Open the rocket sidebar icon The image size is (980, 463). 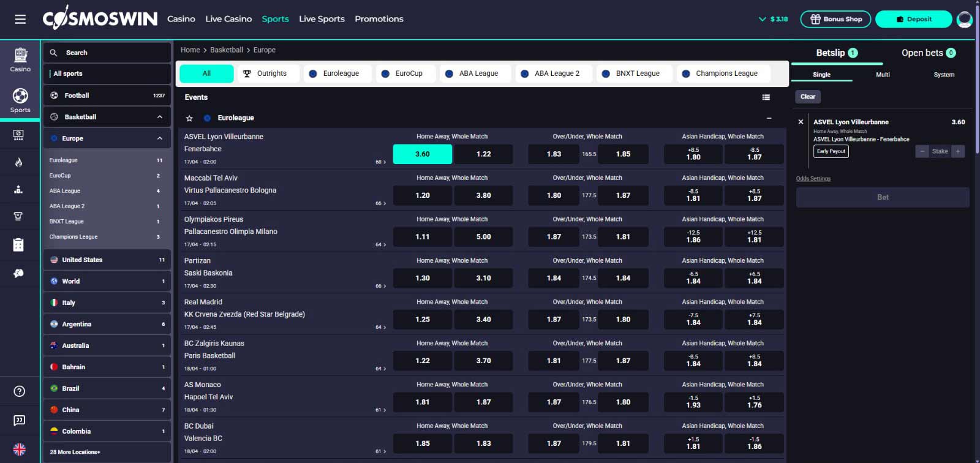point(18,273)
